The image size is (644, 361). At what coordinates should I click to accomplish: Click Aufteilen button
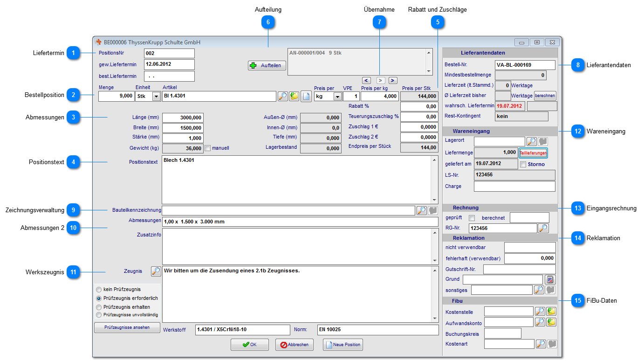click(267, 65)
